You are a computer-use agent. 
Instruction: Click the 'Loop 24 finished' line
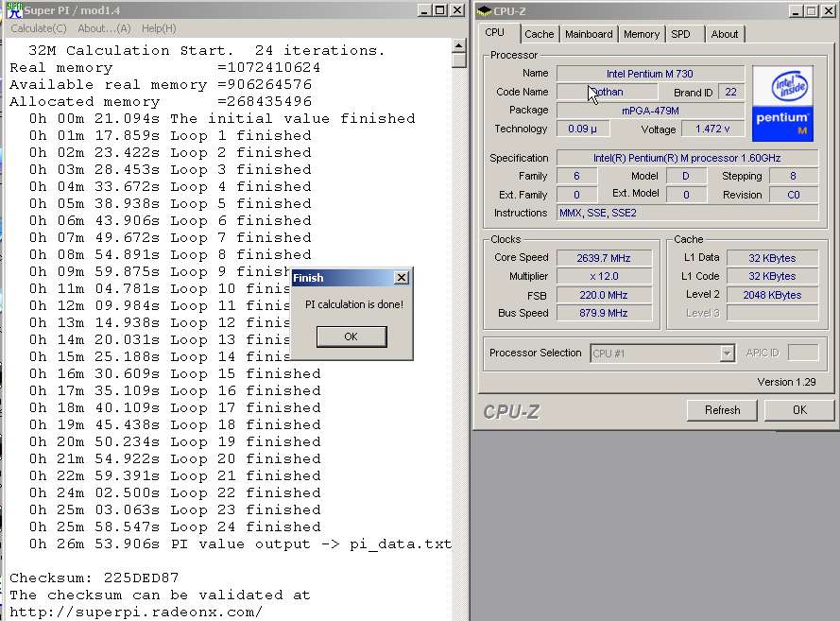175,526
